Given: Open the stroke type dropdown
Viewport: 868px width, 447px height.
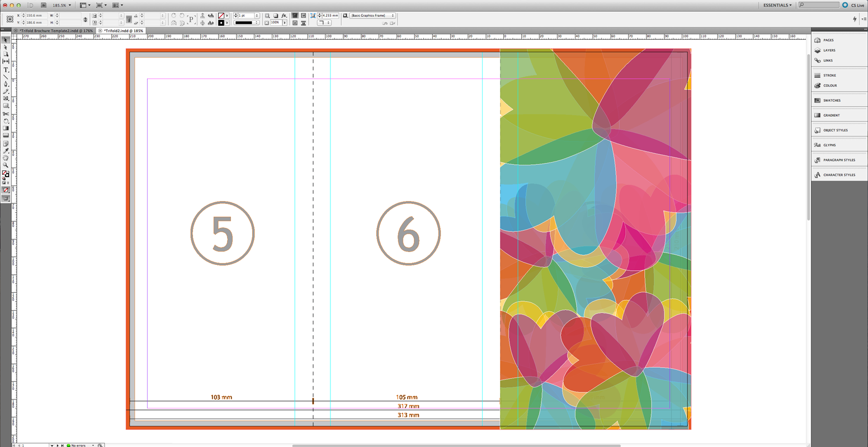Looking at the screenshot, I should point(247,23).
